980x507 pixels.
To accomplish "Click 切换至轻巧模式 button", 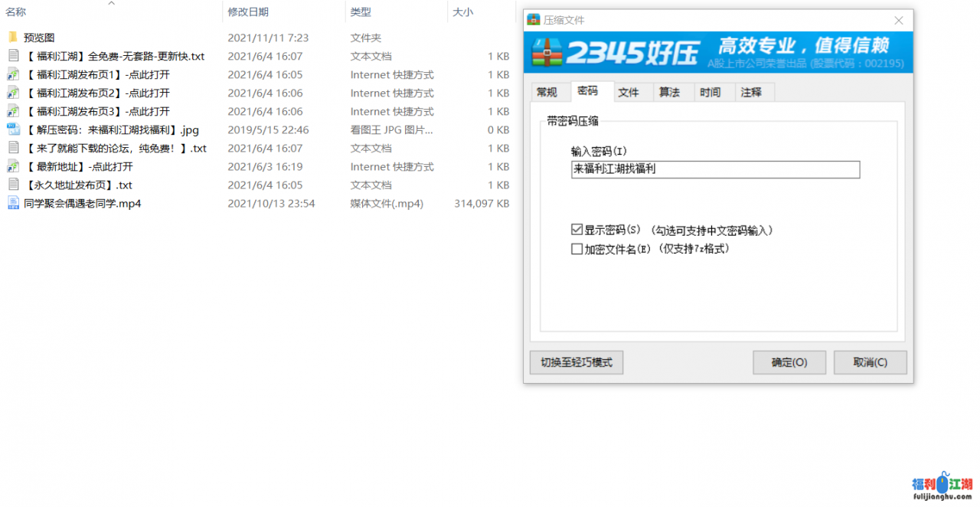I will (576, 362).
